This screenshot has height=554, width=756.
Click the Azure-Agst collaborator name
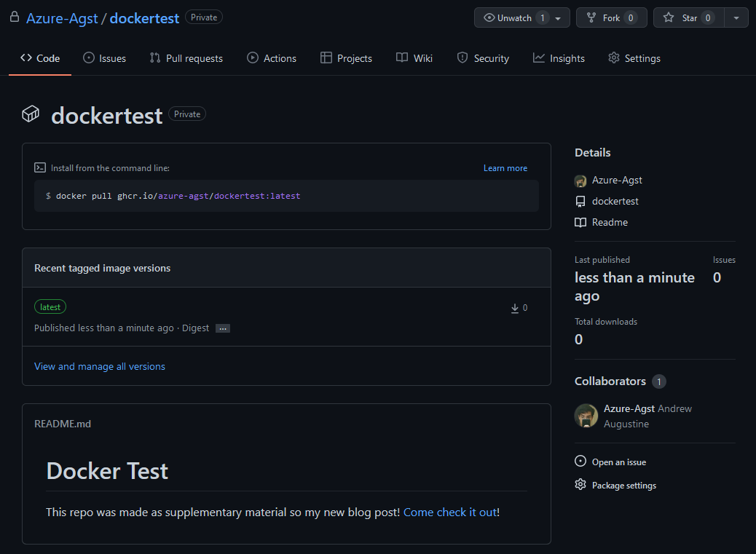point(629,408)
